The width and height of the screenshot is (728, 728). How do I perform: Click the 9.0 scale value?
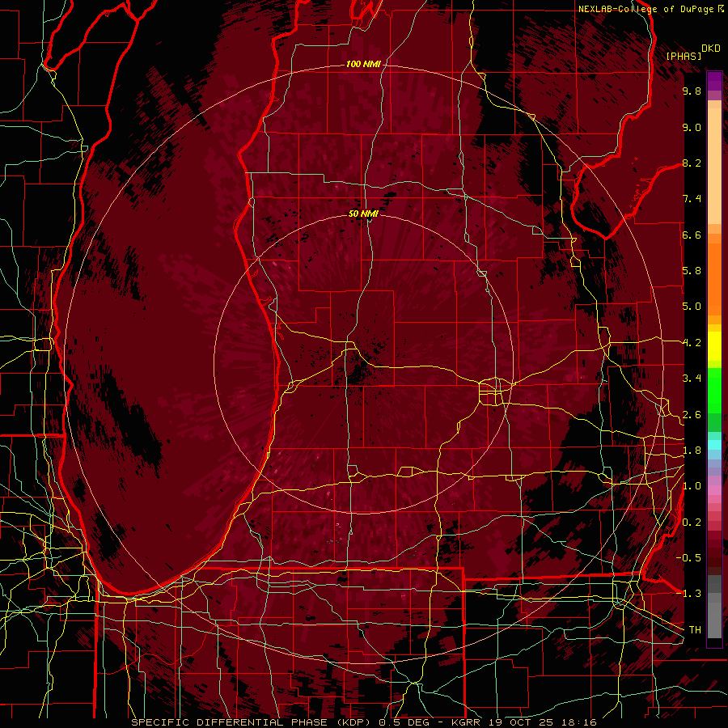click(692, 128)
